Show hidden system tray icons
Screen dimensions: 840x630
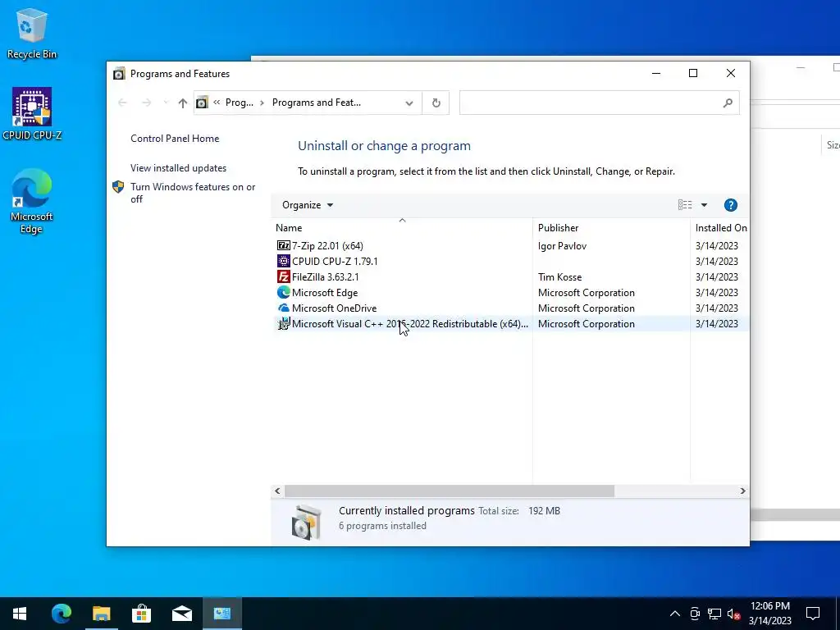click(675, 614)
